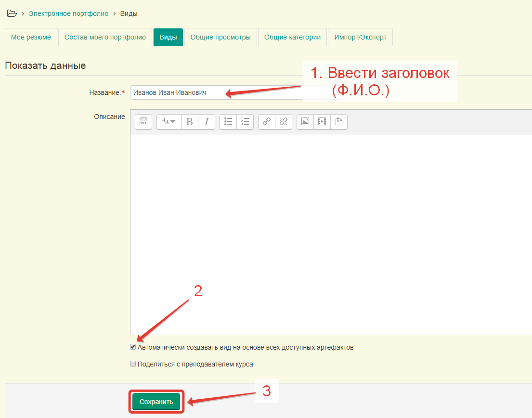Toggle the editor toolbar expand button
The height and width of the screenshot is (418, 532).
(x=143, y=122)
